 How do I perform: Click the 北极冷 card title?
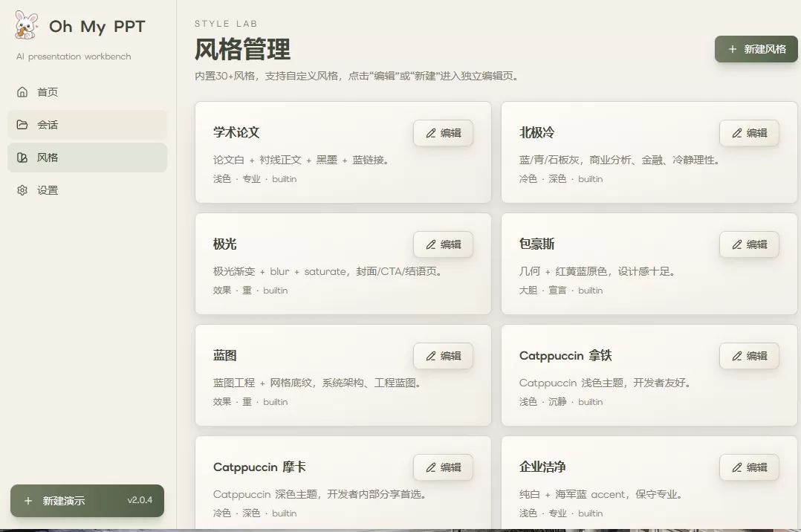click(537, 132)
